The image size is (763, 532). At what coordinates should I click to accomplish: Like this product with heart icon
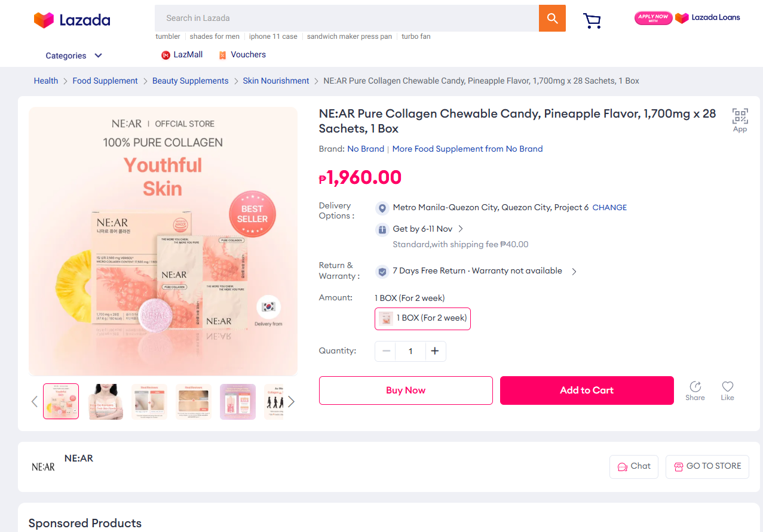pos(727,390)
